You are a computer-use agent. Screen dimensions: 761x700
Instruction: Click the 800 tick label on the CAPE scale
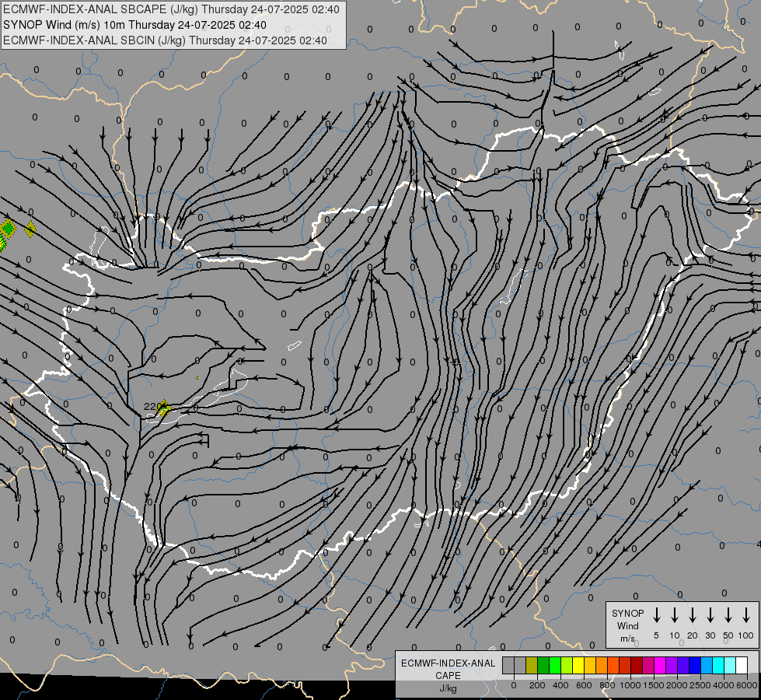click(607, 685)
